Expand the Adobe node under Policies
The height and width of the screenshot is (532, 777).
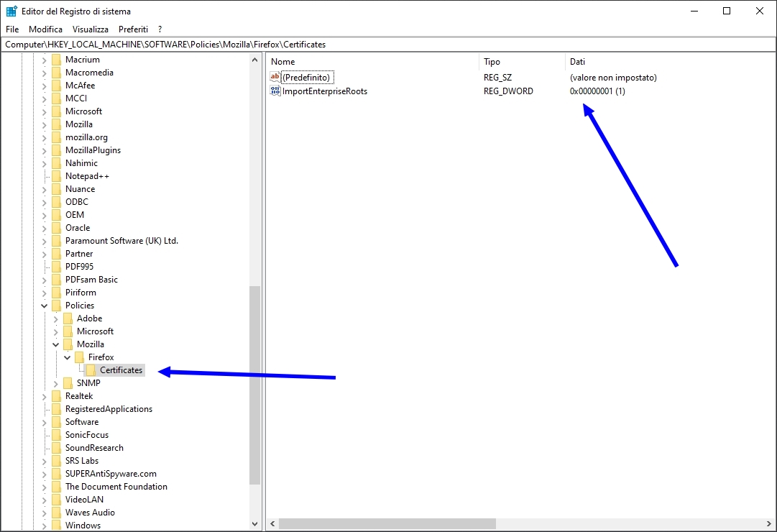coord(56,318)
